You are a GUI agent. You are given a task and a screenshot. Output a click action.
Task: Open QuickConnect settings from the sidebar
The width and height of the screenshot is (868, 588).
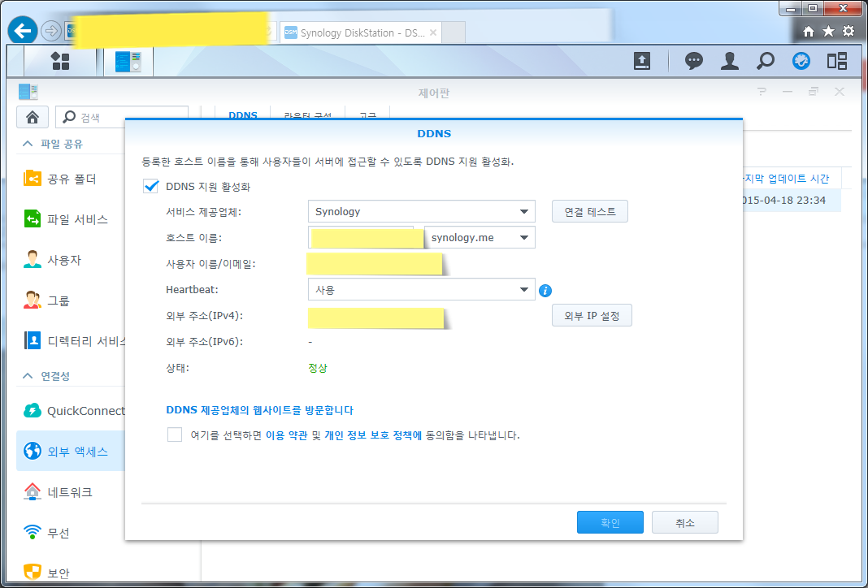coord(73,411)
